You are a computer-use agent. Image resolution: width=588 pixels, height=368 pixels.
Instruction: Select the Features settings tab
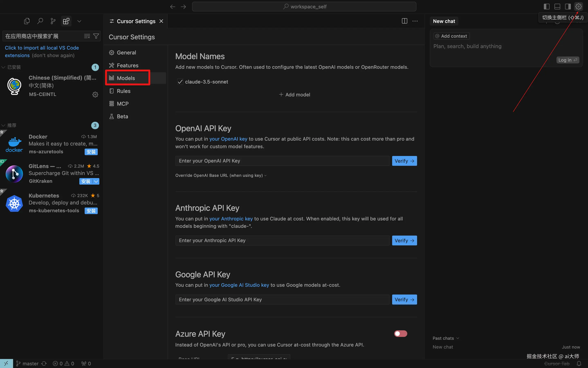pyautogui.click(x=127, y=65)
